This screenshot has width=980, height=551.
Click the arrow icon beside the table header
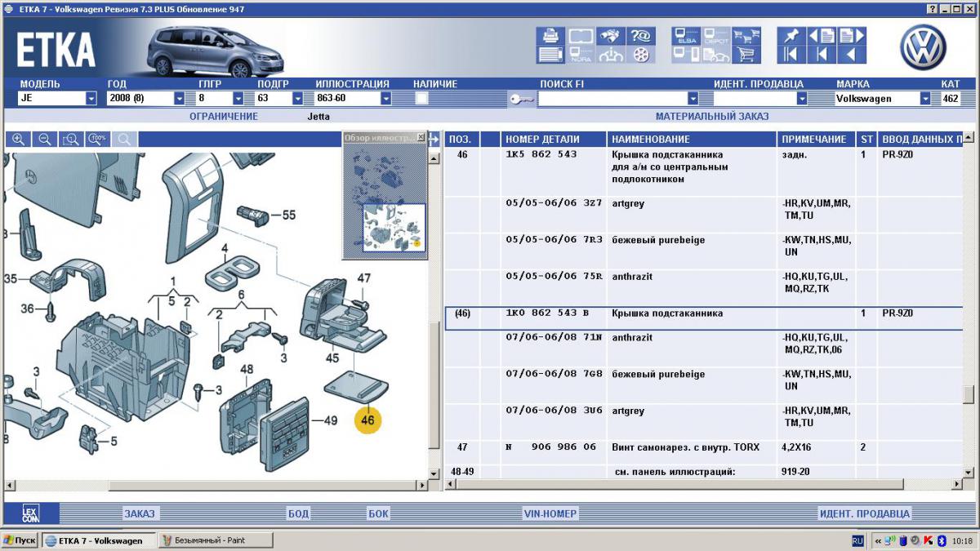pos(434,140)
